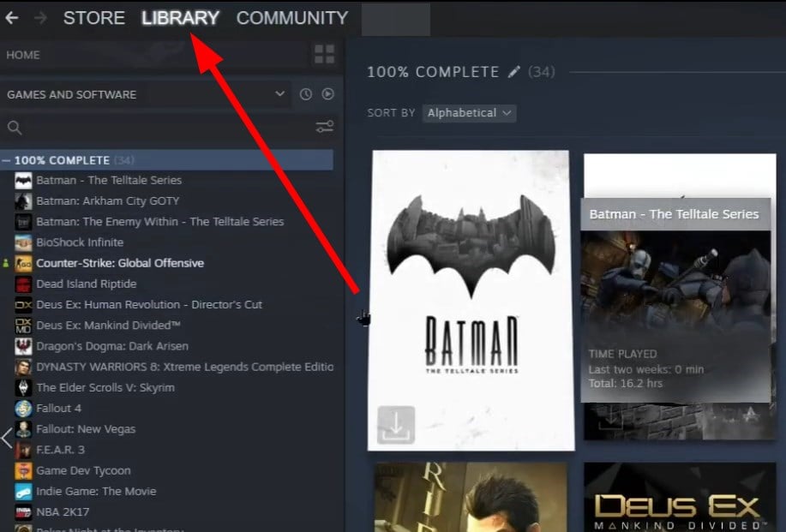Open the Deus Ex Human Revolution cover
Screen dimensions: 786x532
click(x=471, y=497)
